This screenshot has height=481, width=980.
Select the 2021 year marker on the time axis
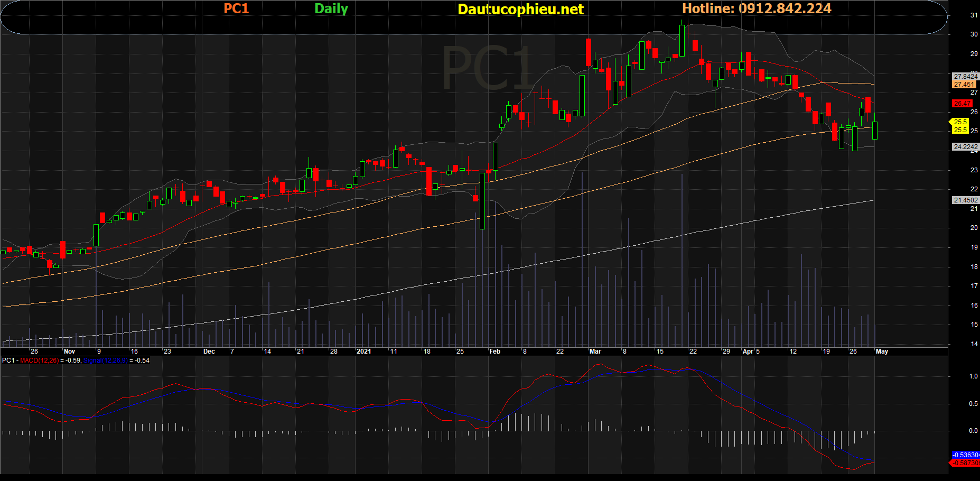click(364, 351)
